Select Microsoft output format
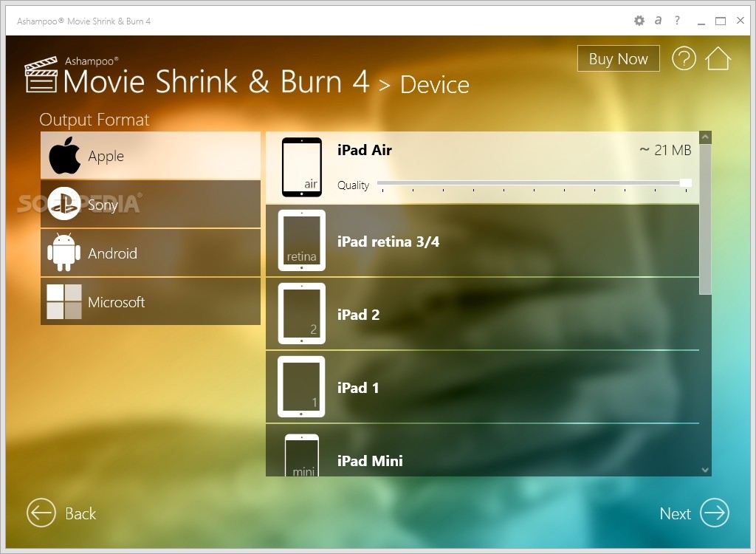 pos(151,301)
